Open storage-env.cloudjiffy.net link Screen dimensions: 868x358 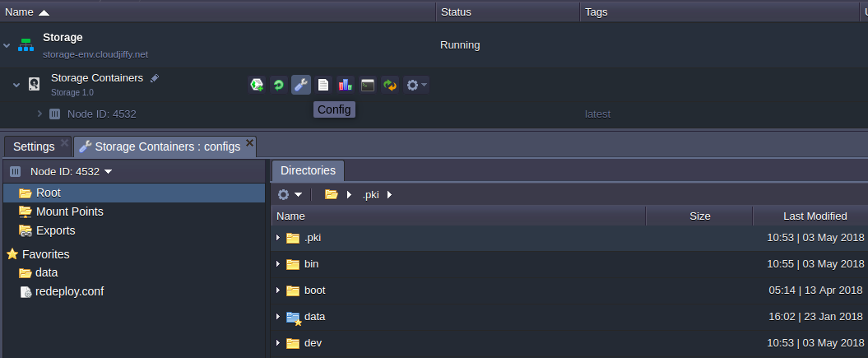95,55
